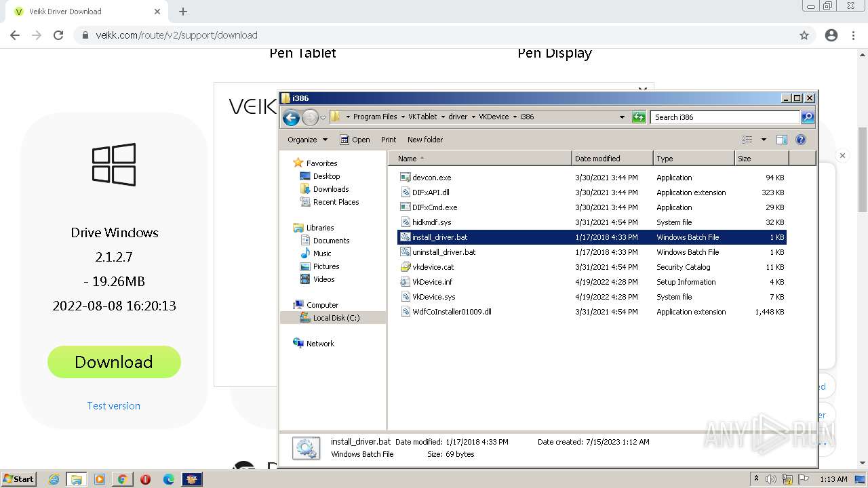Open Documents library
The height and width of the screenshot is (488, 868).
pos(331,241)
